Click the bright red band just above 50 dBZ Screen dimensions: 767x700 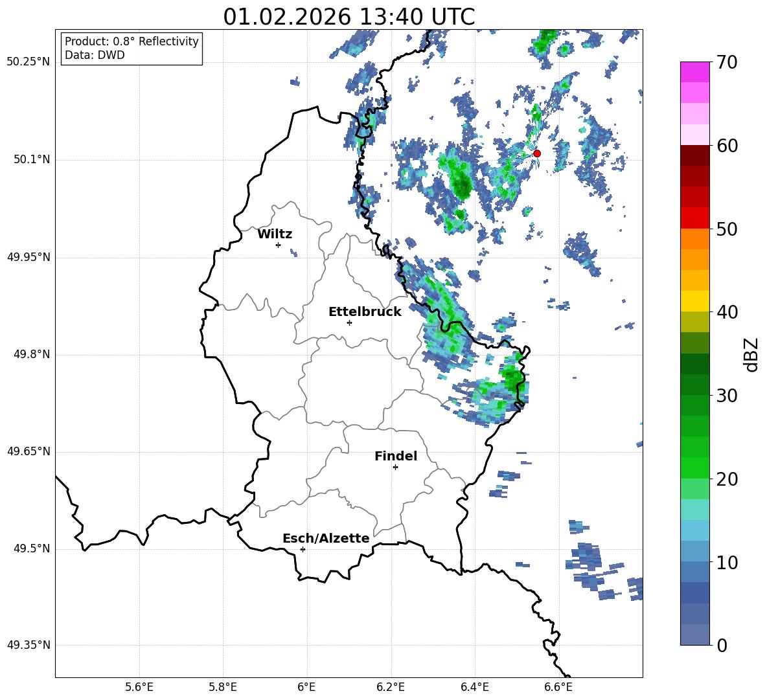[694, 218]
